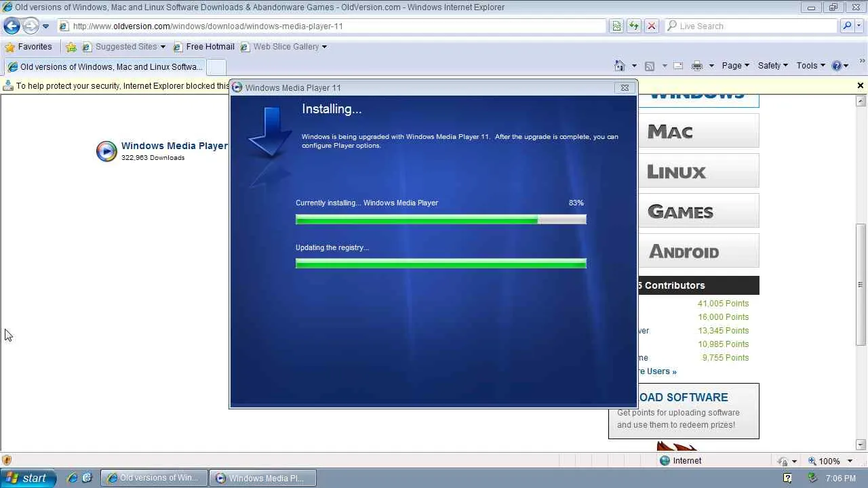Click the Forward navigation arrow
The width and height of the screenshot is (868, 488).
[x=31, y=26]
